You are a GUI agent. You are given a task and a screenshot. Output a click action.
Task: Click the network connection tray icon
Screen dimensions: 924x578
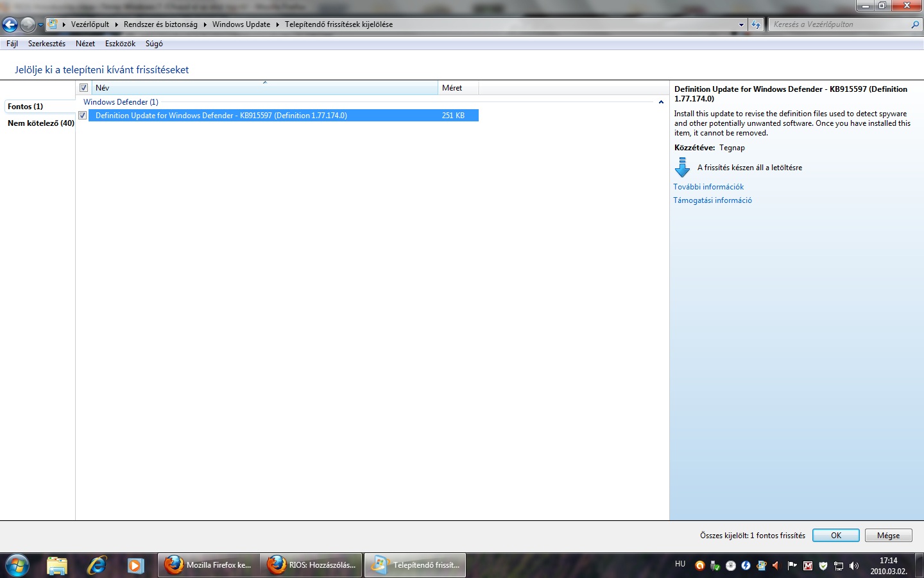(x=838, y=566)
